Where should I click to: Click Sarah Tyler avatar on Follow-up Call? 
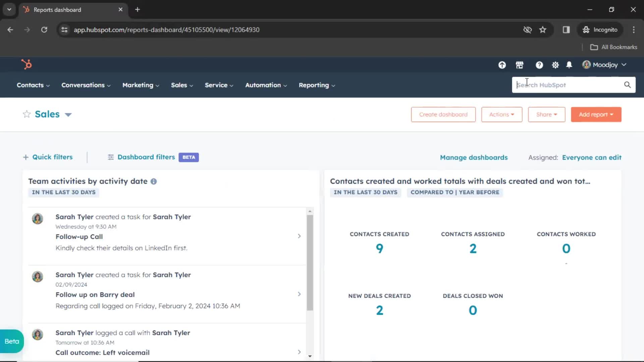click(x=38, y=219)
